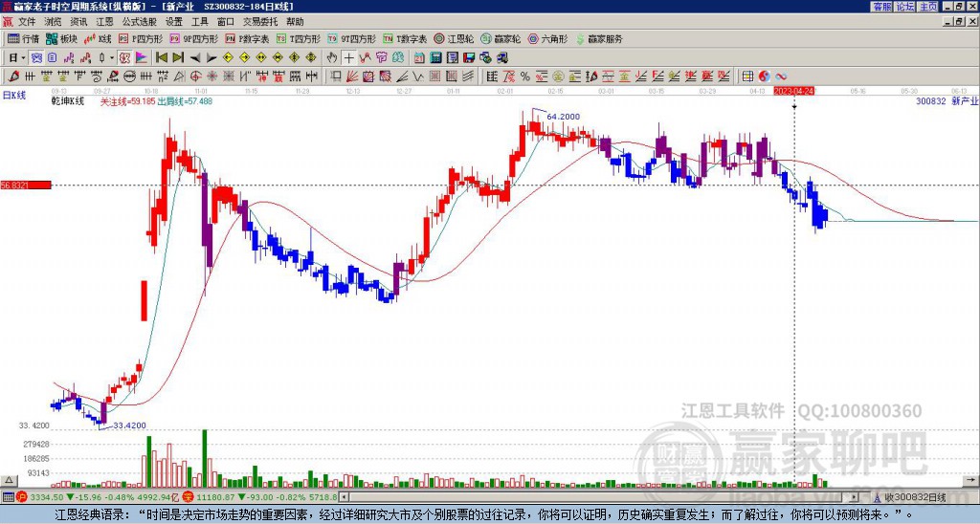Click the 论坛 forum button
The image size is (980, 524).
905,7
